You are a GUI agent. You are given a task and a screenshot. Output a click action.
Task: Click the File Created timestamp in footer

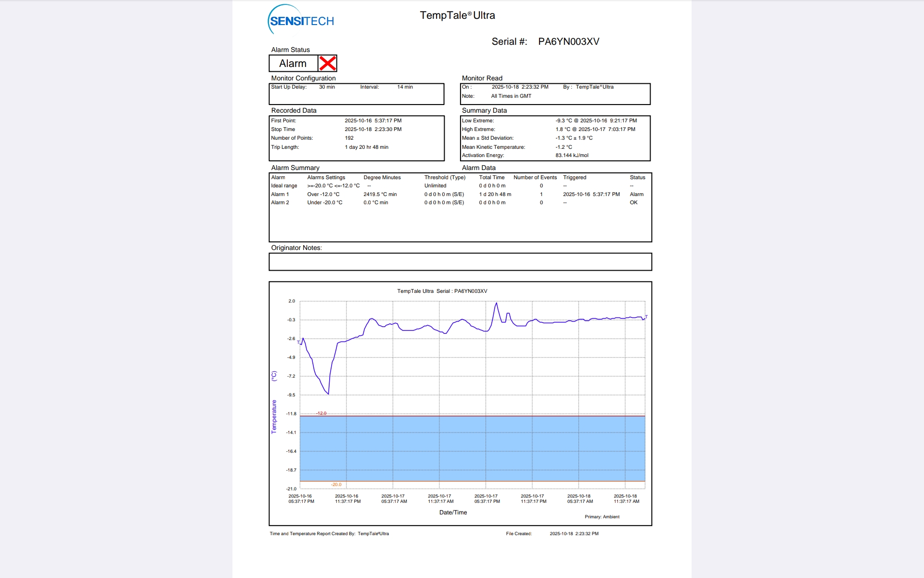pos(574,534)
